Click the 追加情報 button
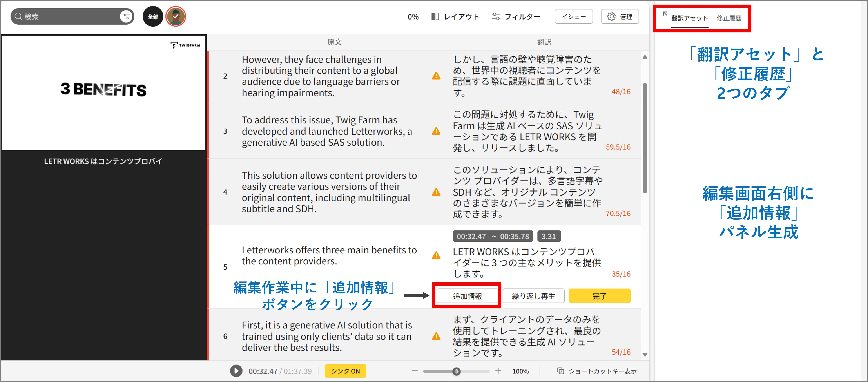Viewport: 868px width, 382px height. (x=467, y=296)
